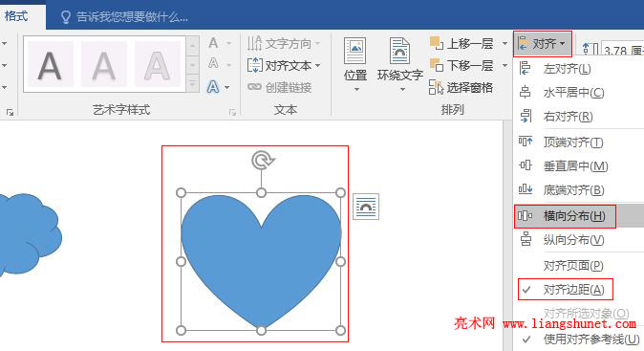Toggle 使用对齐参考线(U) option

click(578, 340)
